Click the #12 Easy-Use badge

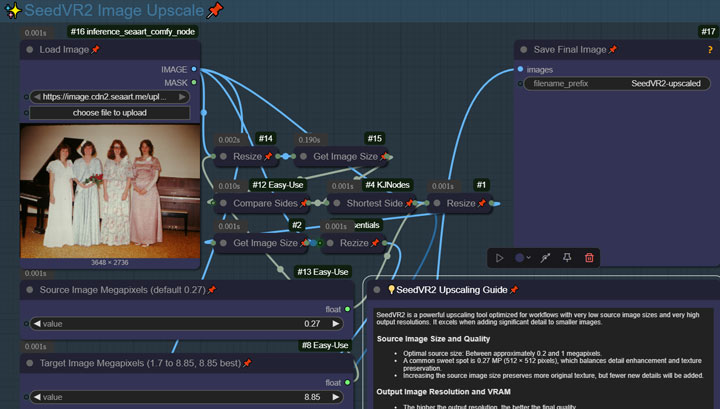[278, 185]
